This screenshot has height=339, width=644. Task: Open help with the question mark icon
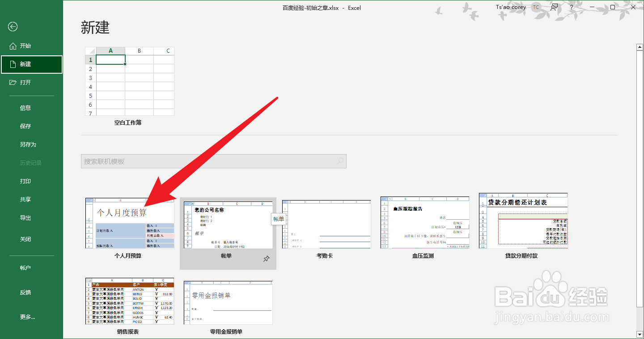(x=572, y=7)
